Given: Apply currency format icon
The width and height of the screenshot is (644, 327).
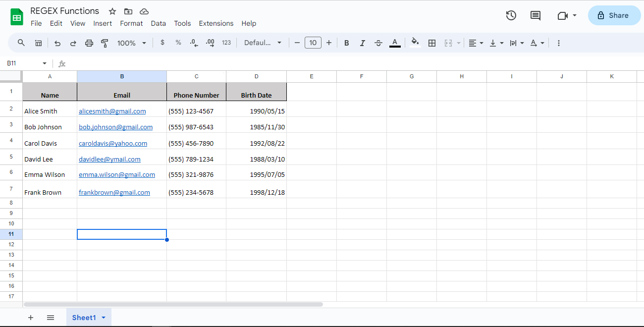Looking at the screenshot, I should click(x=162, y=43).
